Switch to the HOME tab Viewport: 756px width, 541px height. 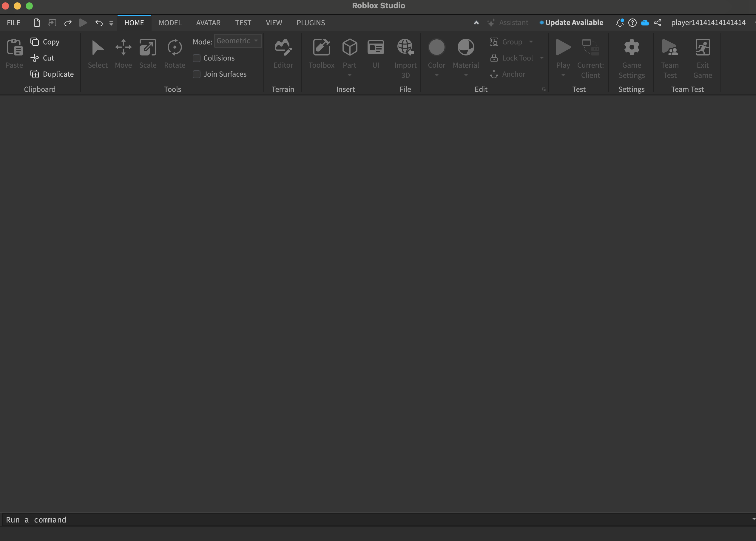tap(134, 23)
